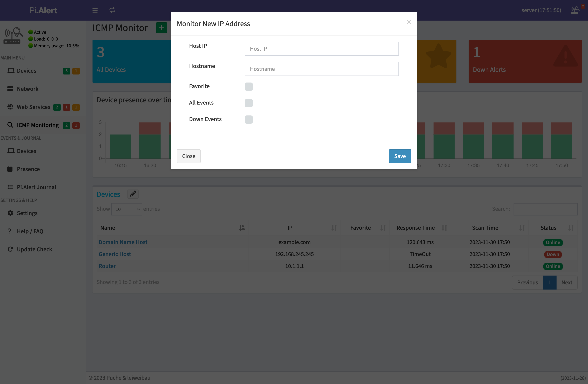Click the refresh arrows icon in header

pyautogui.click(x=112, y=10)
